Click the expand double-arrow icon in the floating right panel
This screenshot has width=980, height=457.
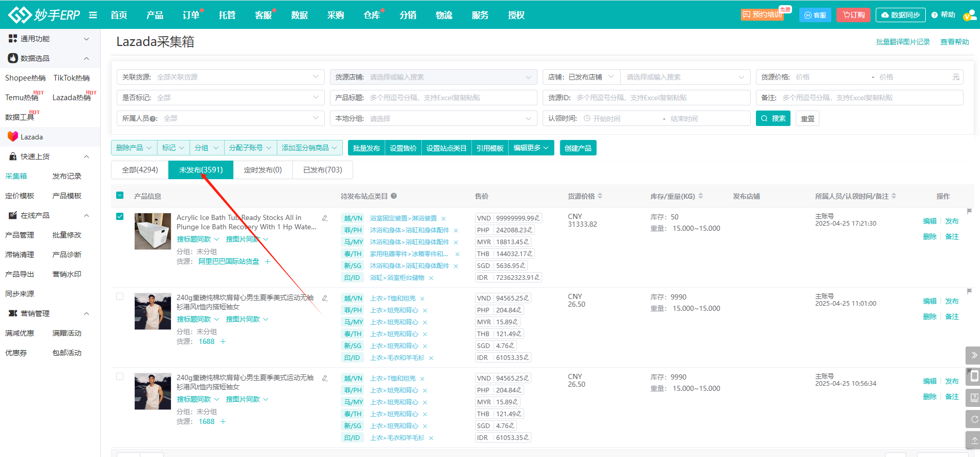pos(974,355)
